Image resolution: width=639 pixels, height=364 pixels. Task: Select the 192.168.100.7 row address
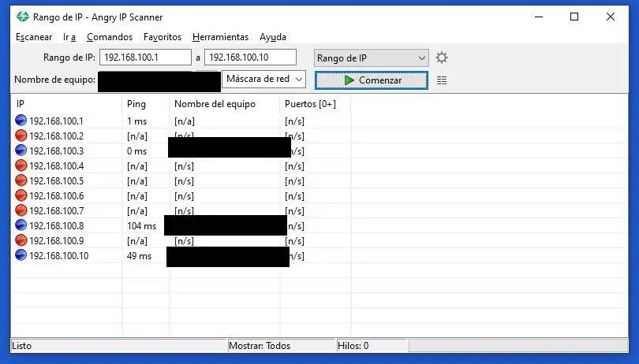56,211
